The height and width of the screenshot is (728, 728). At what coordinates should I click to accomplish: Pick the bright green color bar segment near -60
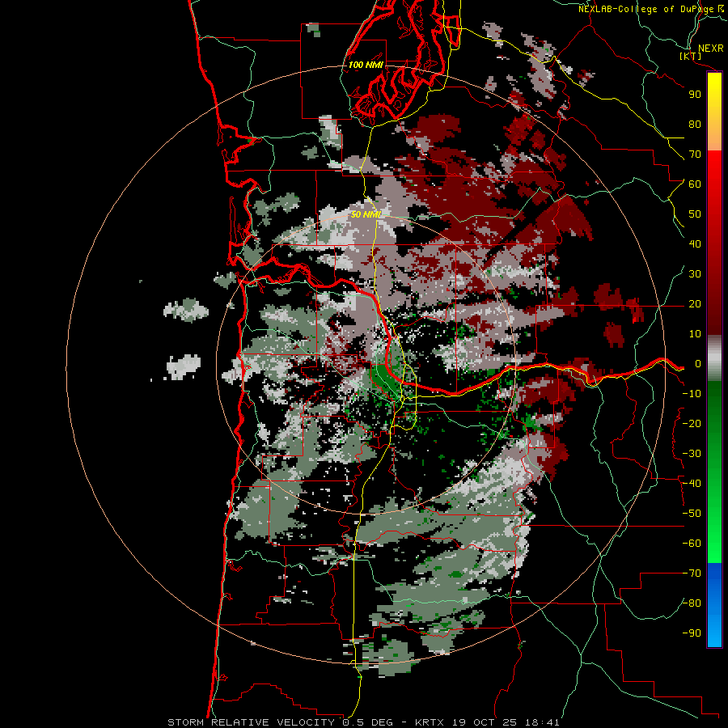(714, 544)
